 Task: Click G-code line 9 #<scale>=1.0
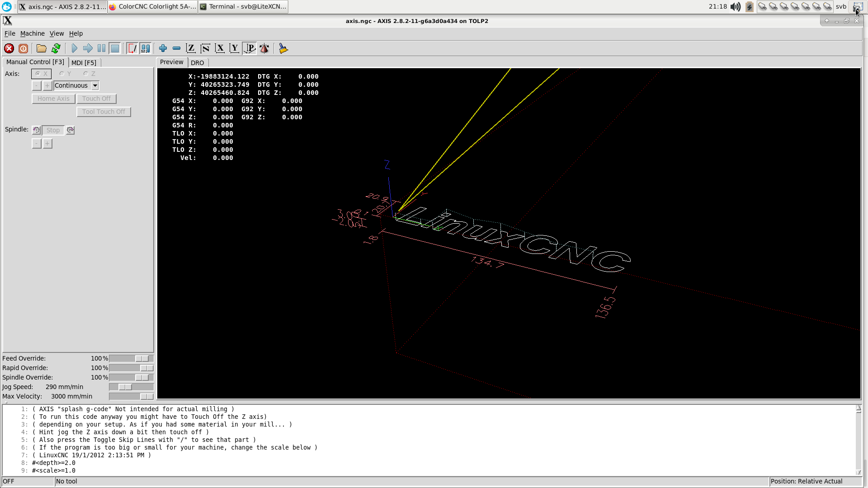click(x=54, y=470)
